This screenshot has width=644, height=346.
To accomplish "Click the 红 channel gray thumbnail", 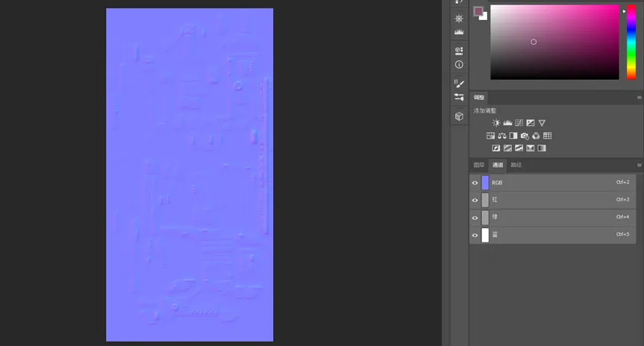I will click(x=485, y=200).
